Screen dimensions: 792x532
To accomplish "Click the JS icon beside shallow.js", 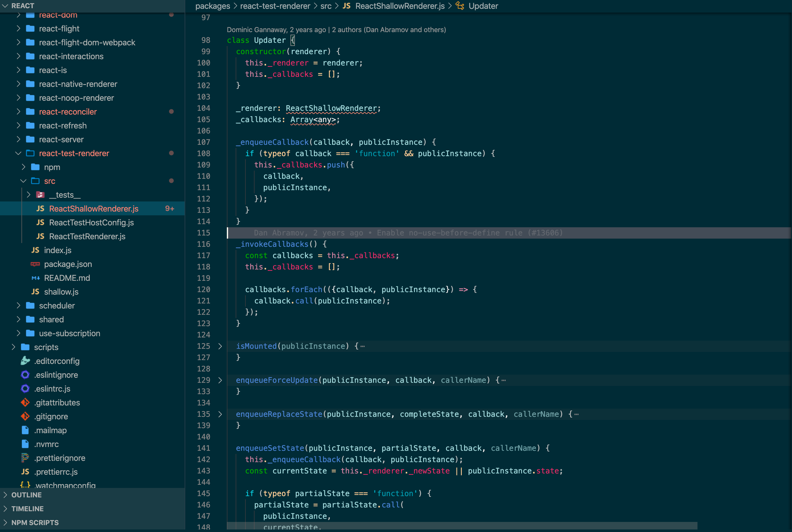I will pyautogui.click(x=35, y=292).
